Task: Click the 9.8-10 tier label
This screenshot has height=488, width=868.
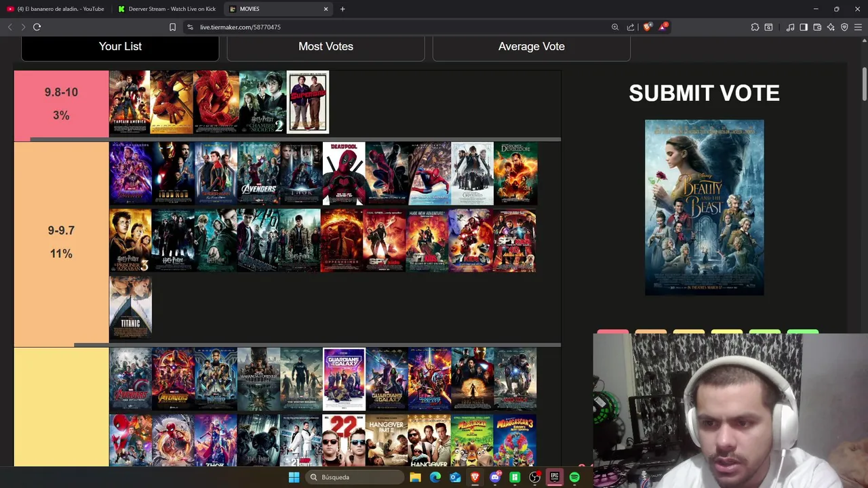Action: coord(61,104)
